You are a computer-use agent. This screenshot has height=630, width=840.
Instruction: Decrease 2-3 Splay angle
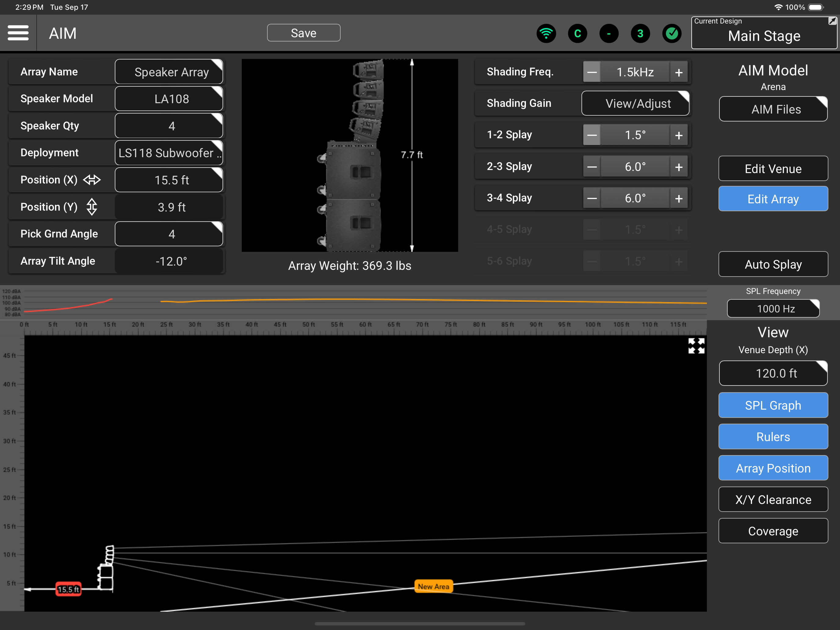click(x=592, y=166)
